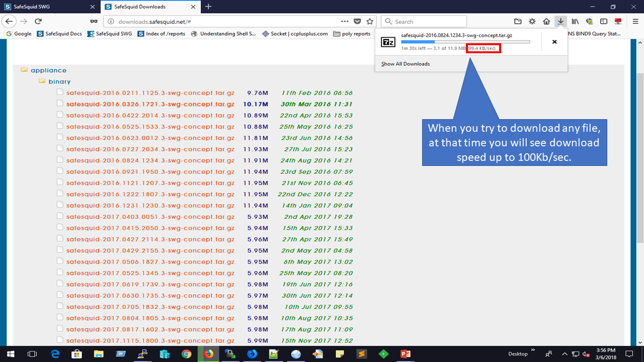Screen dimensions: 644x362
Task: Open the Index of /reports bookmark
Action: (x=160, y=34)
